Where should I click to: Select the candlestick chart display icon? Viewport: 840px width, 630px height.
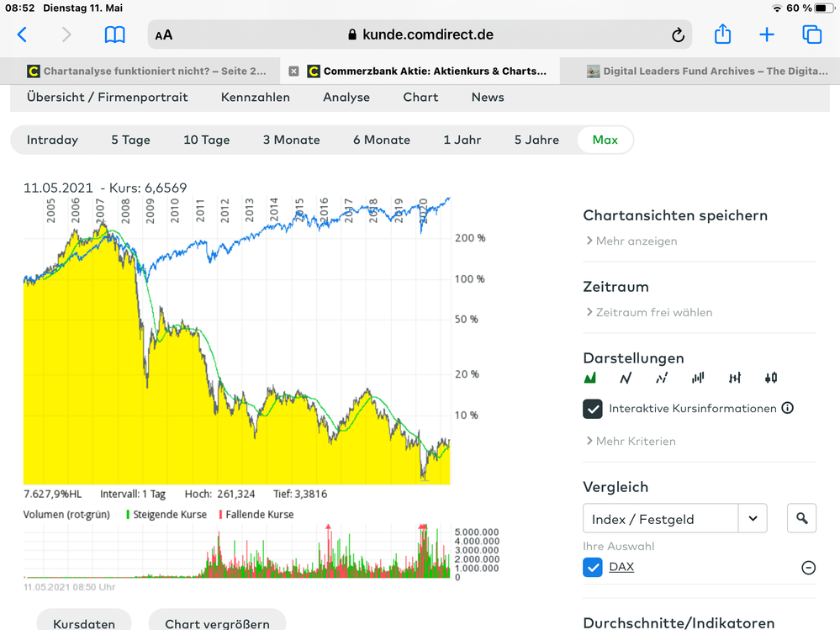771,378
